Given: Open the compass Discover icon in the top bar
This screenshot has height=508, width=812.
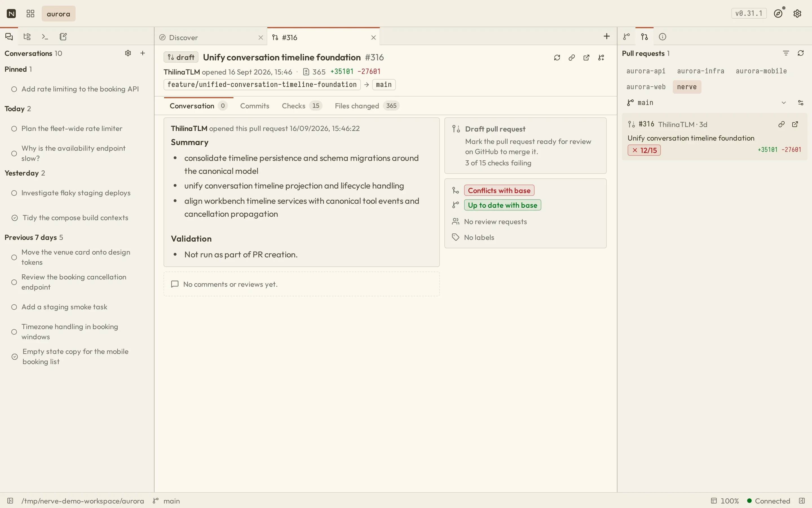Looking at the screenshot, I should [778, 14].
